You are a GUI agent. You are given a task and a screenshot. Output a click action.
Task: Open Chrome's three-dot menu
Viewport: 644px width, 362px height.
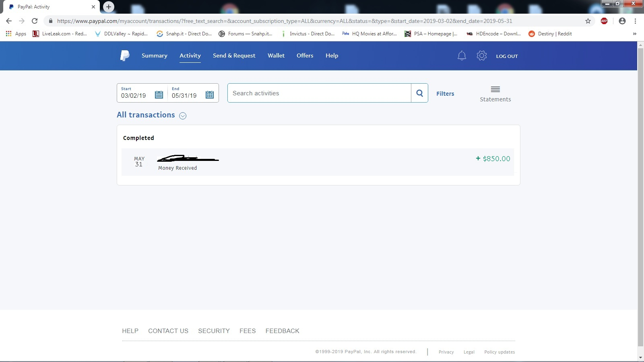(x=636, y=21)
